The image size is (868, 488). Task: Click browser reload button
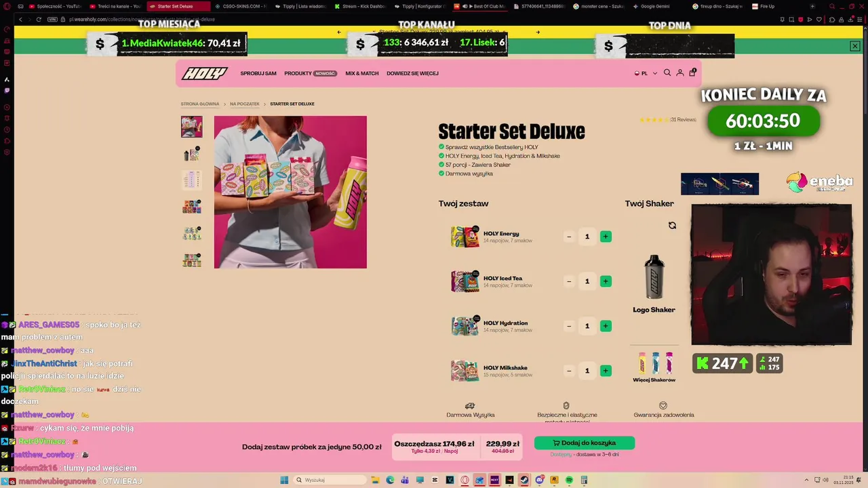pos(39,20)
